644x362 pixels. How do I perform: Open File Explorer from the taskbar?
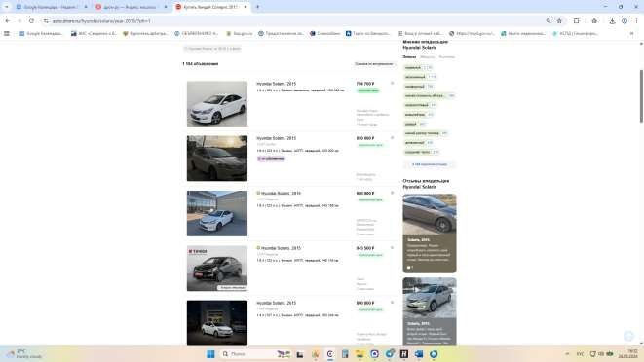[360, 354]
